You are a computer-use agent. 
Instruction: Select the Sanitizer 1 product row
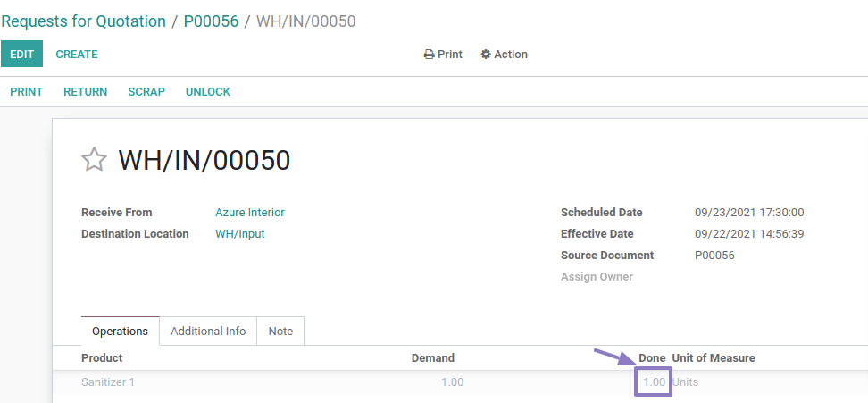point(108,382)
